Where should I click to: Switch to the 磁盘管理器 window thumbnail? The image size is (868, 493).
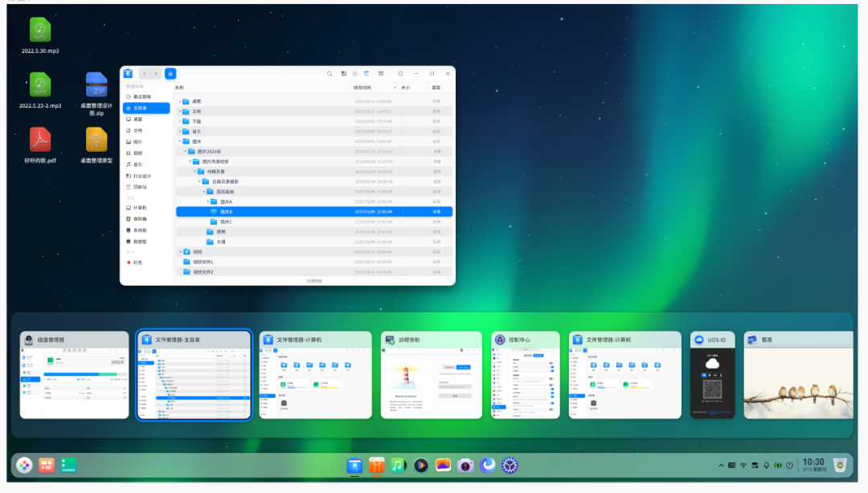[x=74, y=375]
